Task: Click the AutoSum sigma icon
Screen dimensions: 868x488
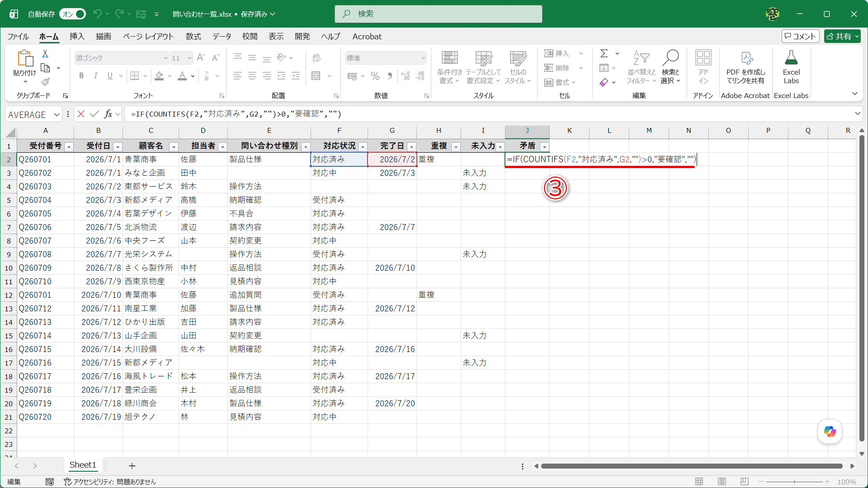Action: (x=604, y=53)
